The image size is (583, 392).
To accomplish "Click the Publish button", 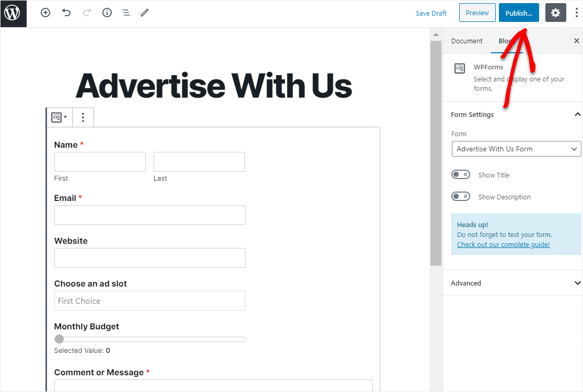I will pyautogui.click(x=519, y=13).
